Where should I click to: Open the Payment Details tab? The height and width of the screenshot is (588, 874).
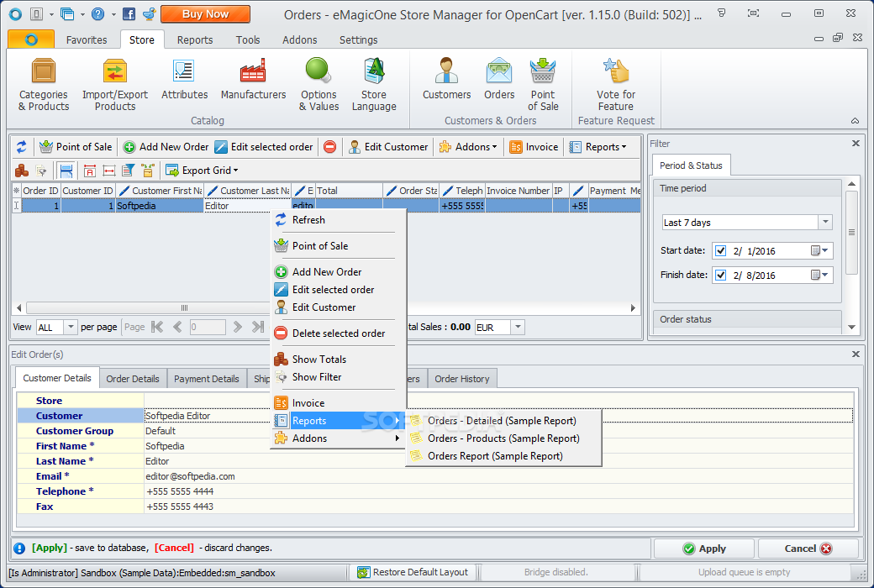click(x=206, y=379)
